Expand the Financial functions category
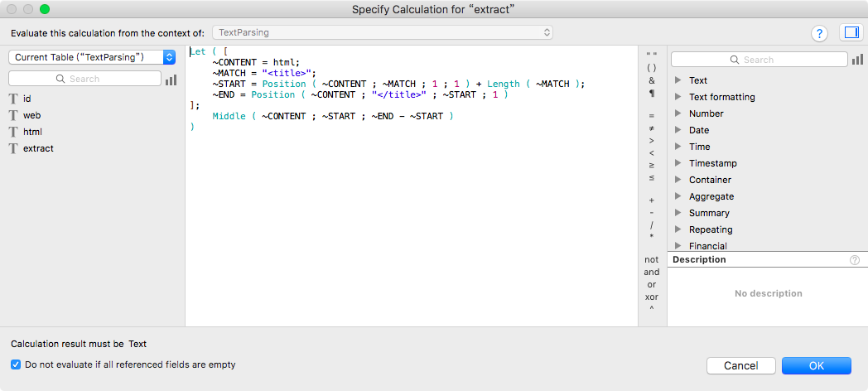This screenshot has height=391, width=868. (x=678, y=247)
